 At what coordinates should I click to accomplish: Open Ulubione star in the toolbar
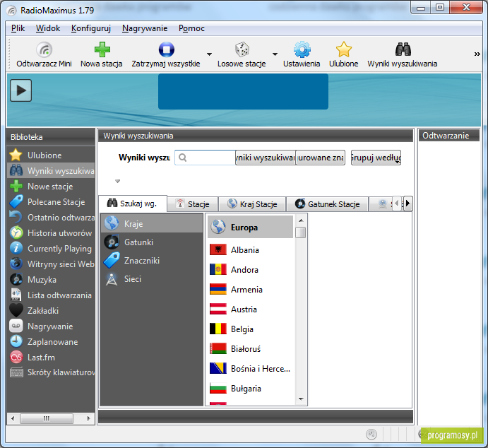pos(344,55)
